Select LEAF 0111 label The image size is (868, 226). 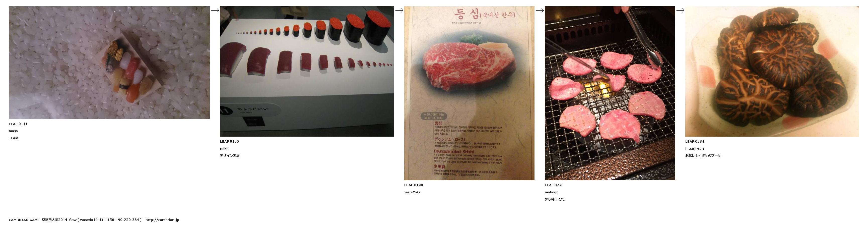pos(18,124)
